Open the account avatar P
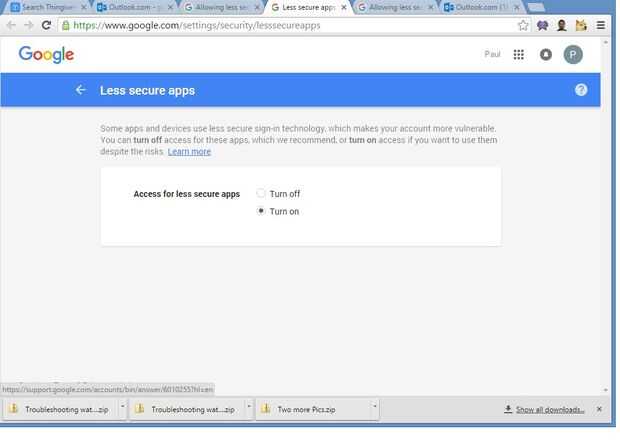Viewport: 620px width, 440px height. click(x=573, y=55)
